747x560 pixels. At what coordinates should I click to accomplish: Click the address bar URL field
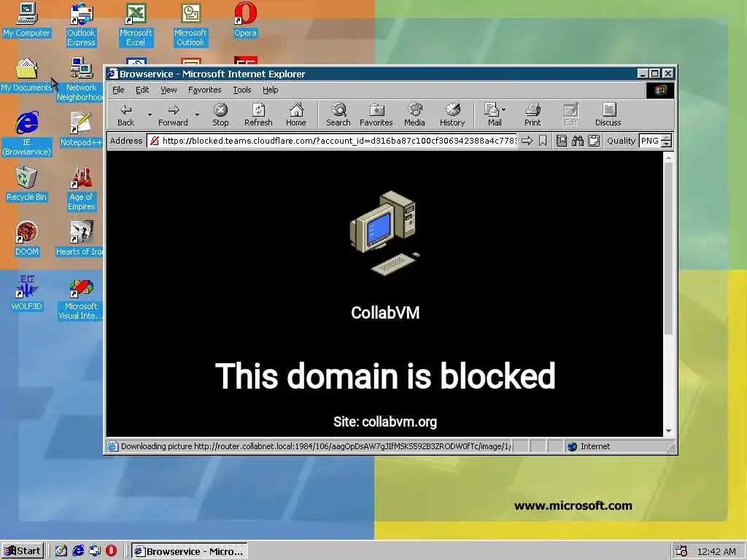click(332, 141)
